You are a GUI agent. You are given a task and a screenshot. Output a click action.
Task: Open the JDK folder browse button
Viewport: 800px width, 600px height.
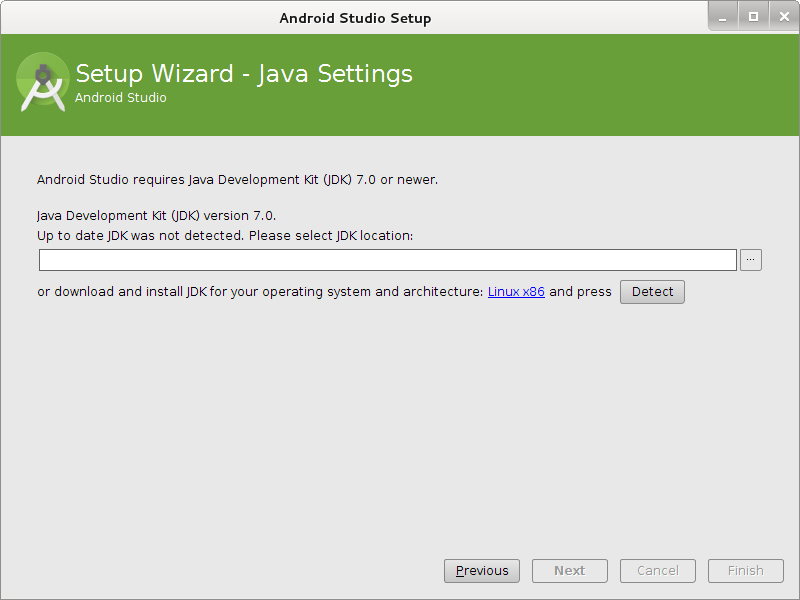click(x=751, y=260)
